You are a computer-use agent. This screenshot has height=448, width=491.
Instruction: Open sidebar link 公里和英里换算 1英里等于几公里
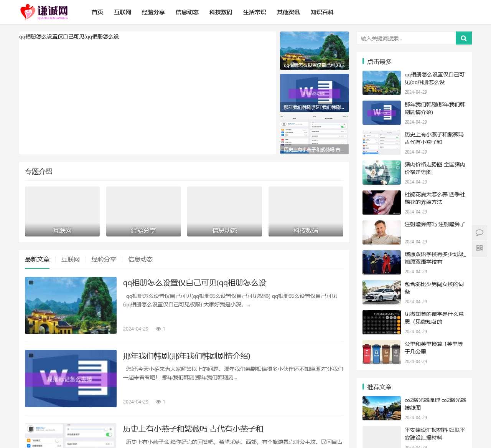(434, 348)
